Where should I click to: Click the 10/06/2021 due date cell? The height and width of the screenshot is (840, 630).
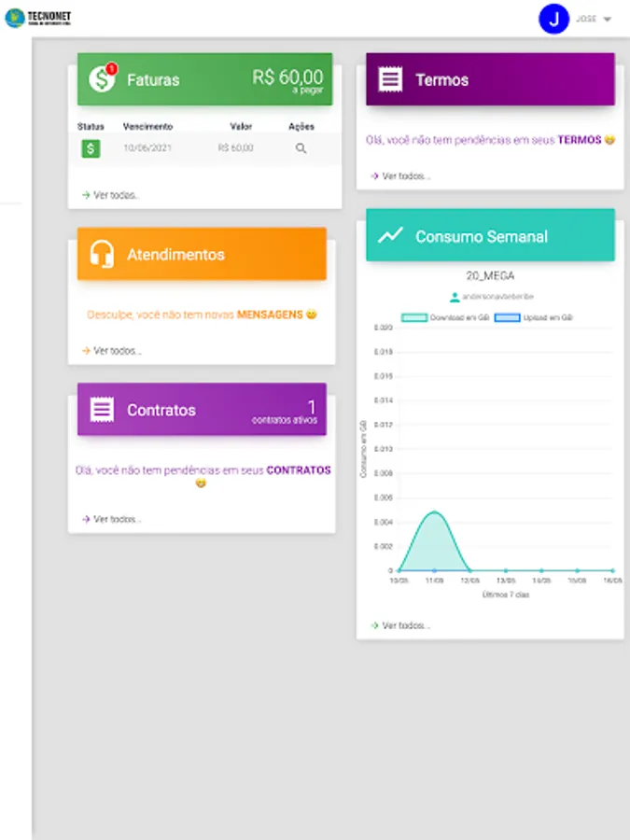point(147,147)
